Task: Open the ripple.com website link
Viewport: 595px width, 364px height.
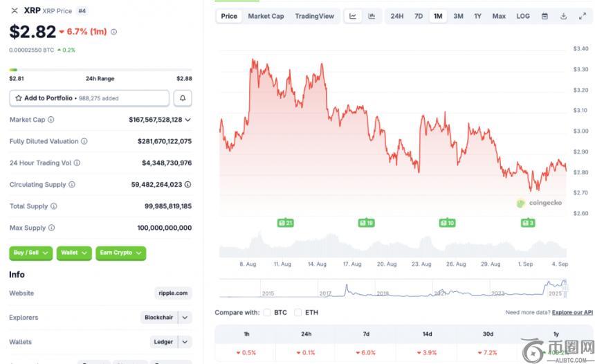Action: [173, 293]
